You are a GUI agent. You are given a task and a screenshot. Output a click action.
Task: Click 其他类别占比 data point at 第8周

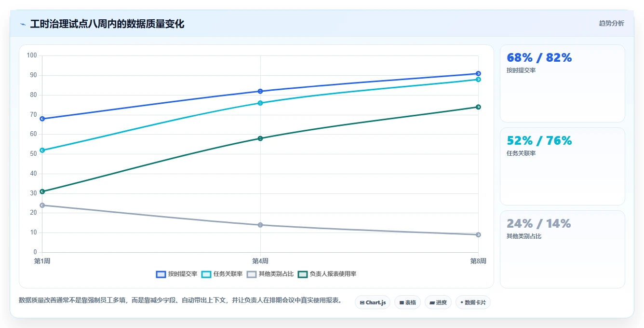478,234
